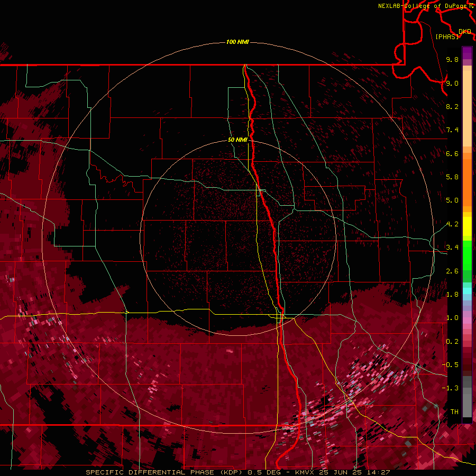Click the yellow segment of the color bar

467,226
